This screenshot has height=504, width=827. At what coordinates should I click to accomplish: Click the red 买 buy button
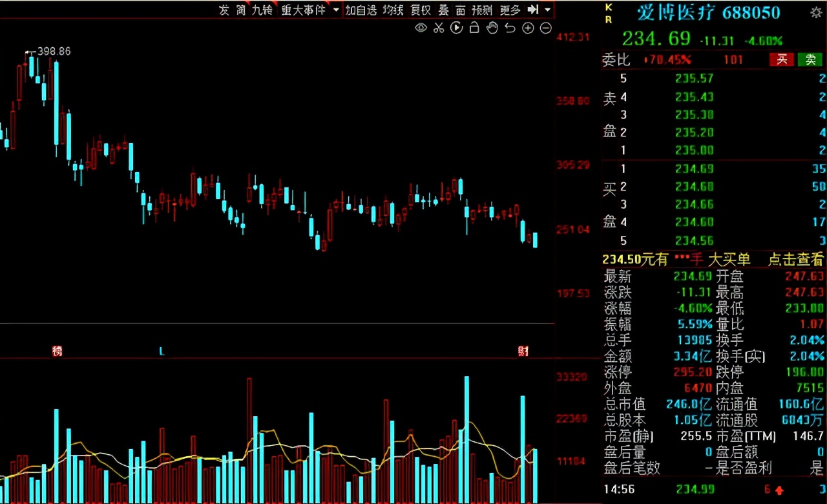click(x=782, y=59)
